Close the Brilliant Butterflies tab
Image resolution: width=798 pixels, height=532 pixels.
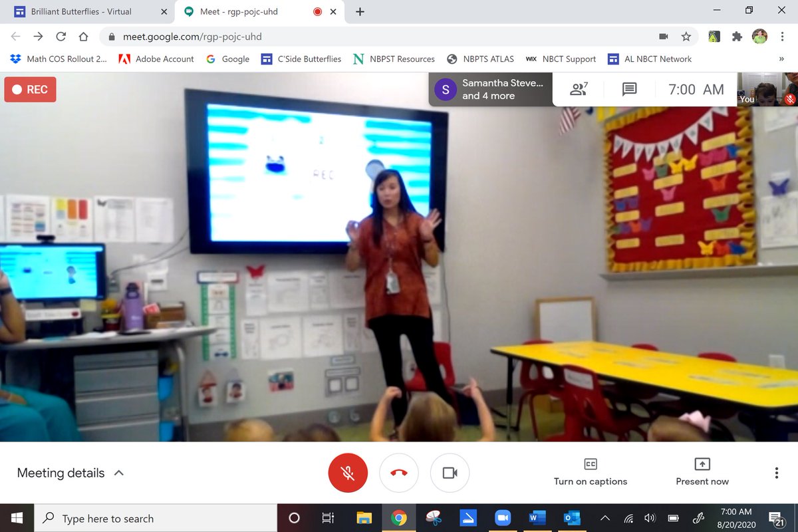[164, 11]
